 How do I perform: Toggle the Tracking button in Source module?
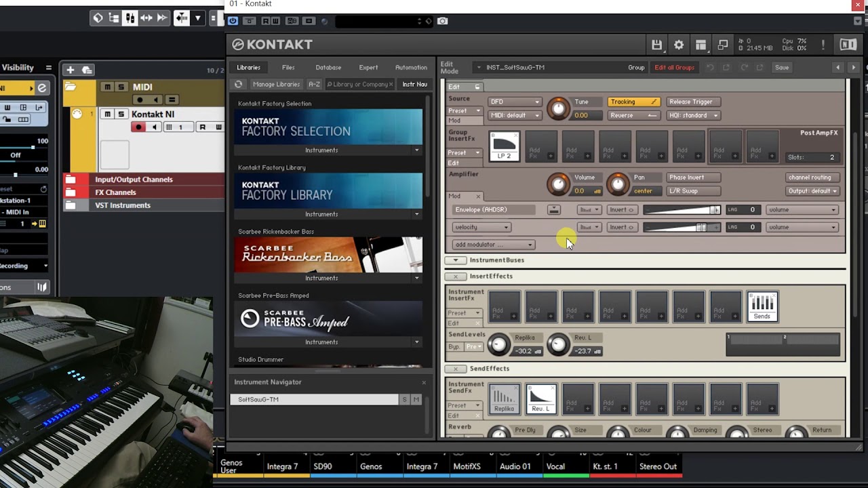633,102
